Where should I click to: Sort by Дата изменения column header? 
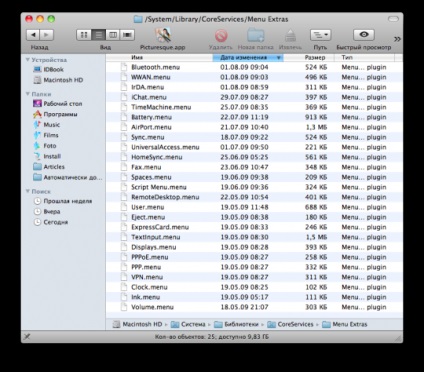244,58
